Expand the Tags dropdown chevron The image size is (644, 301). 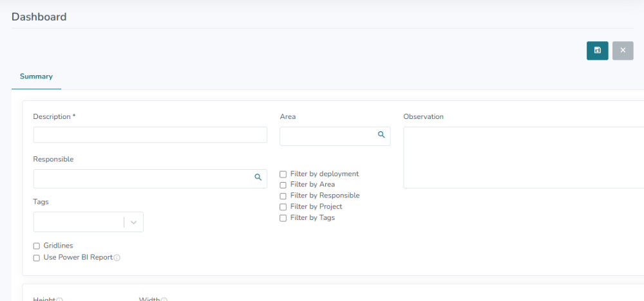click(x=133, y=222)
